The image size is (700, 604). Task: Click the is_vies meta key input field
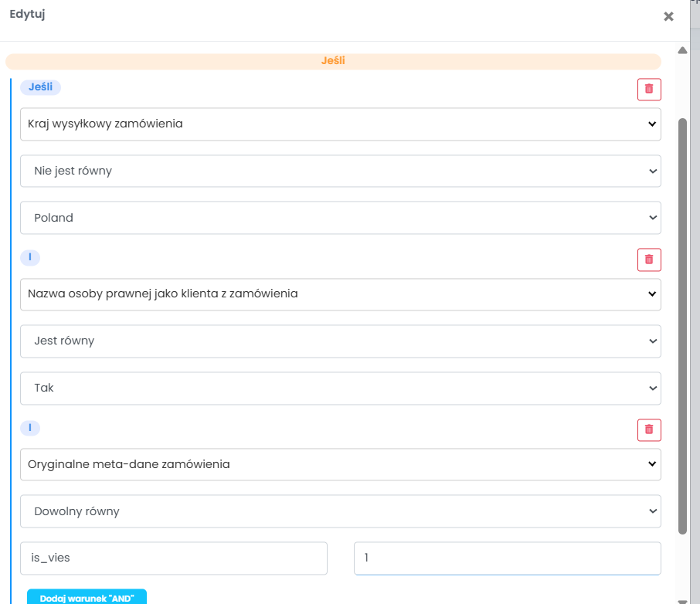click(174, 558)
